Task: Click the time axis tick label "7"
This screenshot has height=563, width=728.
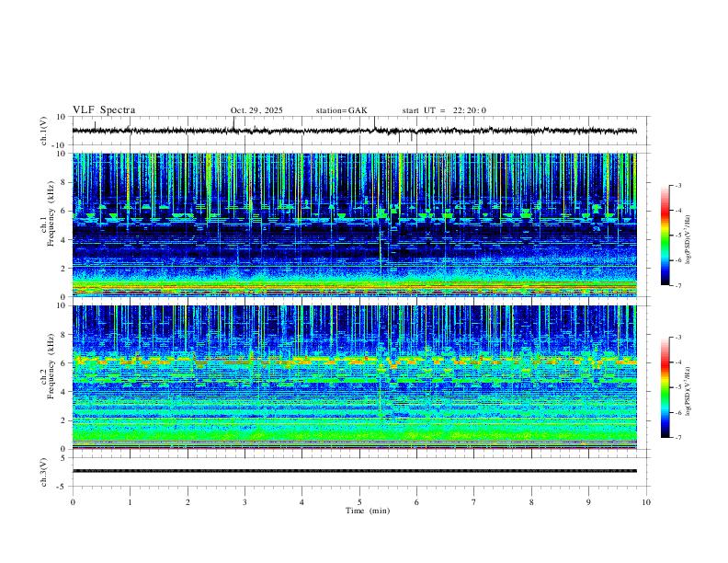Action: click(x=474, y=502)
